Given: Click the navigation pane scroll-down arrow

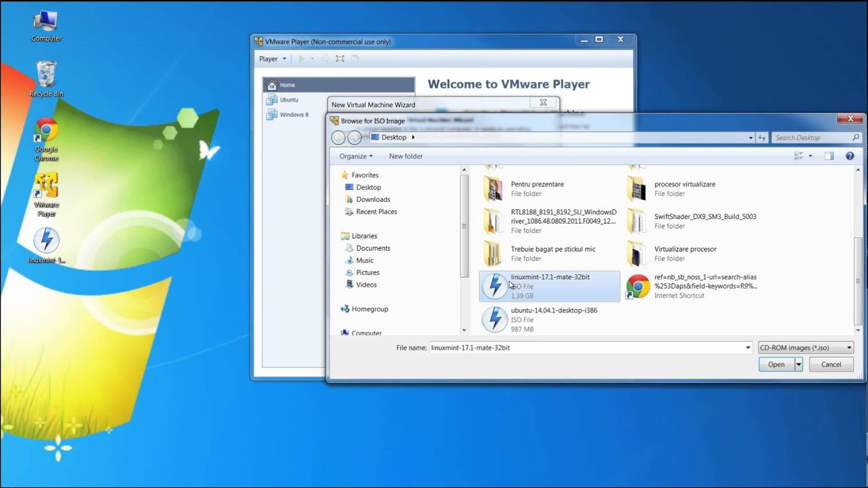Looking at the screenshot, I should [x=465, y=331].
